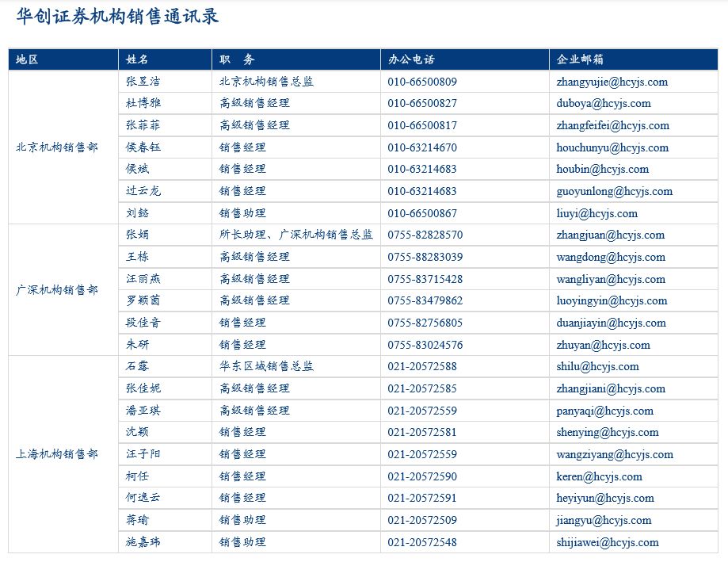Click phone number 010-66500867
Image resolution: width=728 pixels, height=562 pixels.
pos(422,214)
